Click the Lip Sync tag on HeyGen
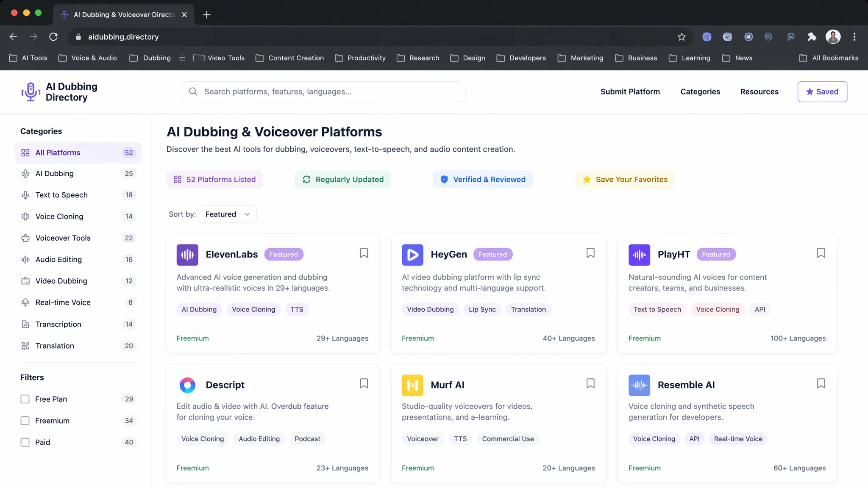868x488 pixels. click(482, 309)
